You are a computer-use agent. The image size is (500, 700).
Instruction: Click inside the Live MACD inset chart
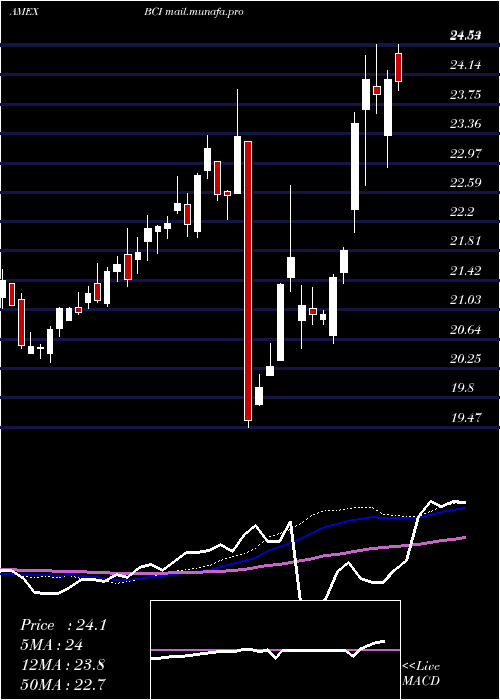275,650
